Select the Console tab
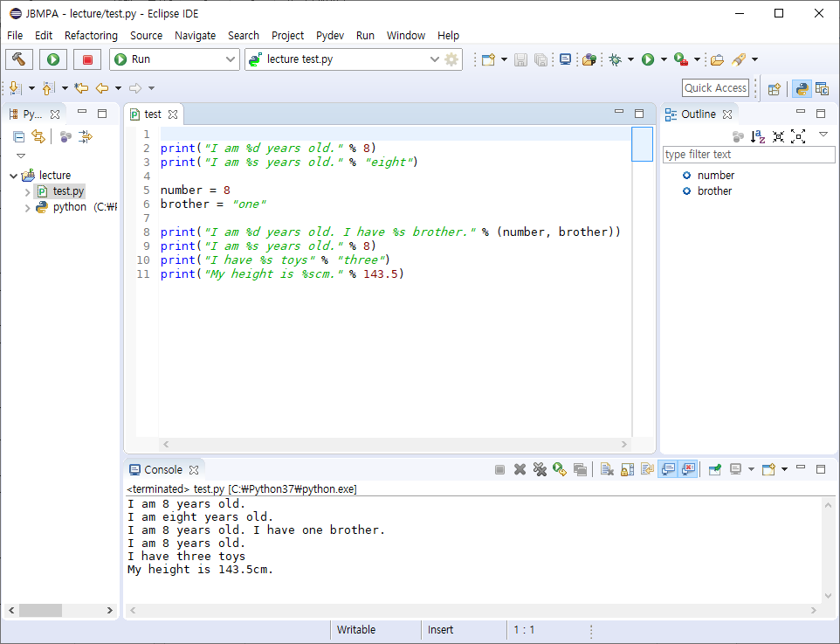The width and height of the screenshot is (840, 644). tap(163, 470)
